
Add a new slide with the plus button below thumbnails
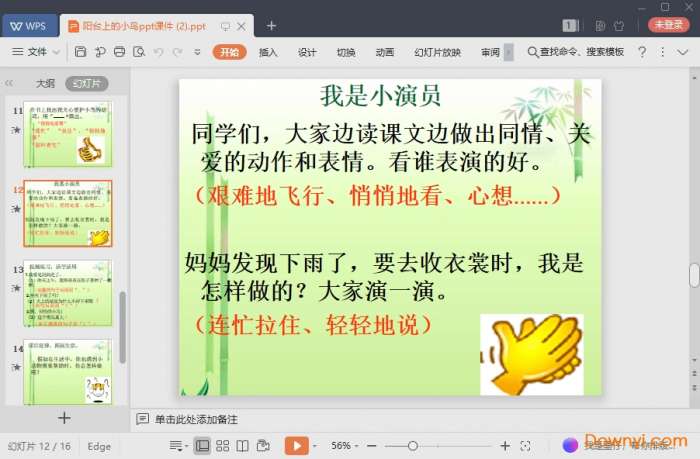64,418
